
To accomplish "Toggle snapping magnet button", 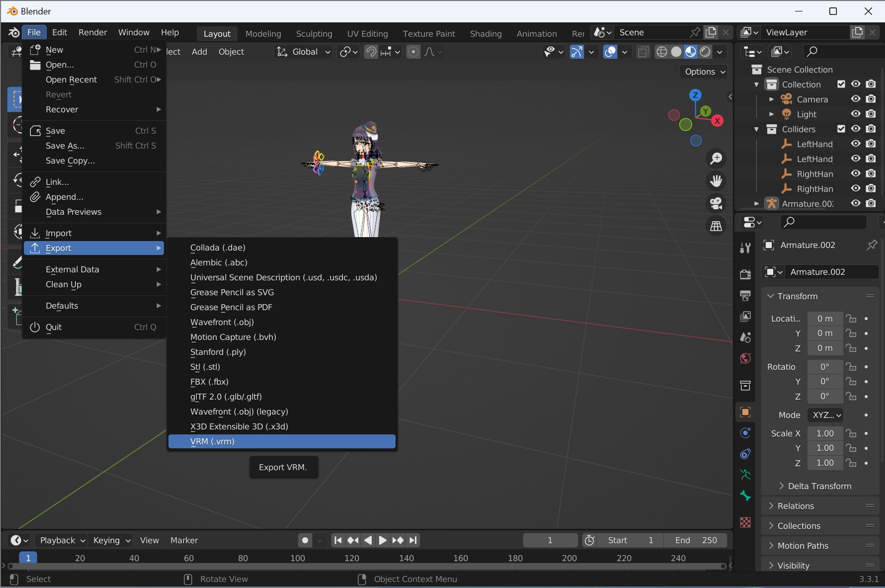I will (x=371, y=52).
